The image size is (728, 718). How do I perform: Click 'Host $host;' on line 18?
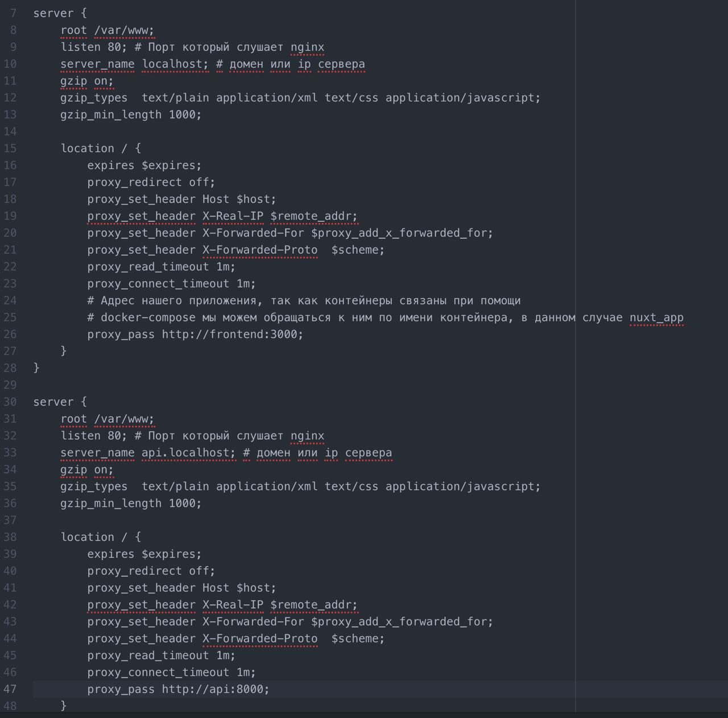pyautogui.click(x=239, y=199)
